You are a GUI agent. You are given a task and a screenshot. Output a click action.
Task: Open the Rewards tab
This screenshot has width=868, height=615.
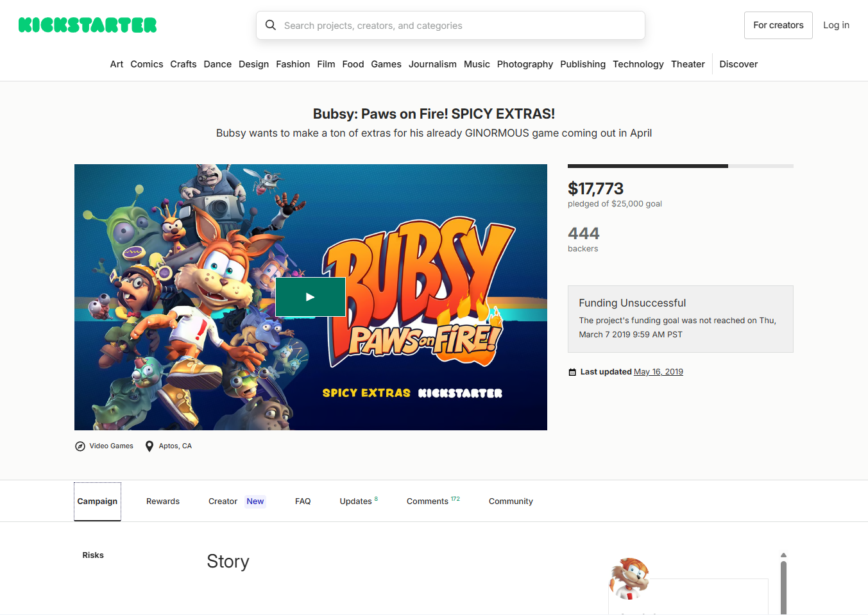[x=163, y=501]
